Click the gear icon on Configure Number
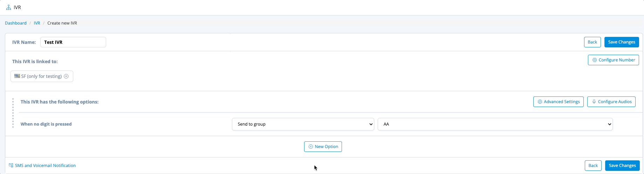This screenshot has width=644, height=174. (x=595, y=60)
